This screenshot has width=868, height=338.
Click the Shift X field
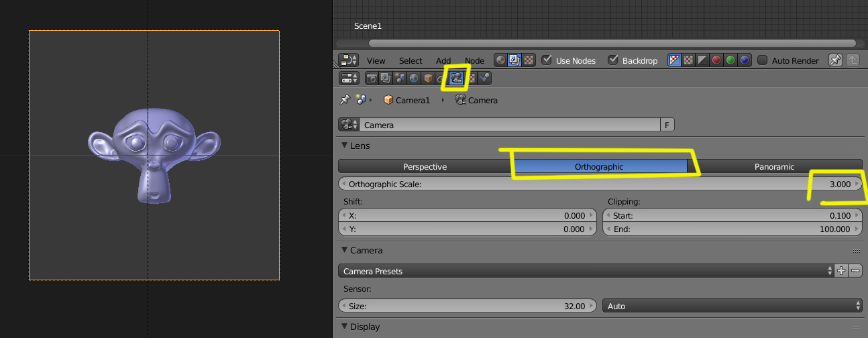[x=467, y=216]
